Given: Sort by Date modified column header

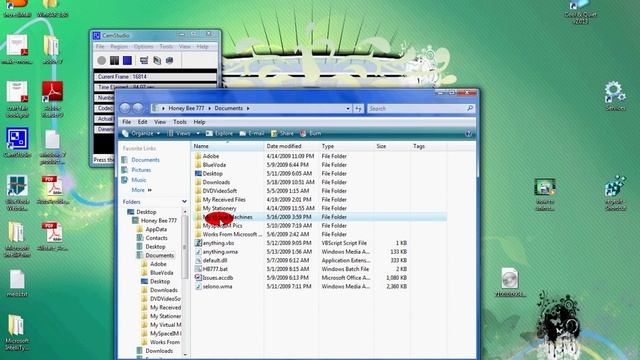Looking at the screenshot, I should tap(292, 146).
